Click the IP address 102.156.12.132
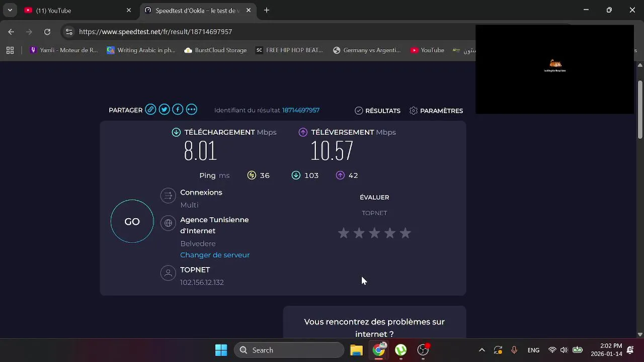This screenshot has height=362, width=644. 202,283
